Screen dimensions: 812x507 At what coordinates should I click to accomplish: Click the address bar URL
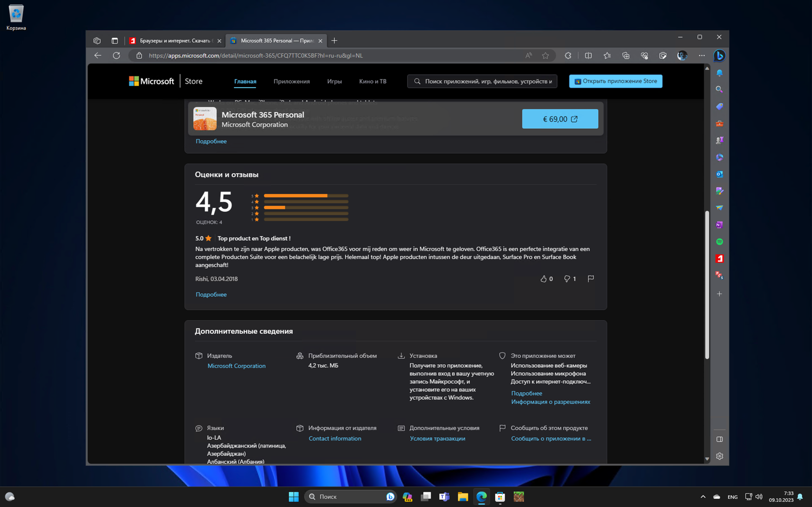pyautogui.click(x=256, y=55)
